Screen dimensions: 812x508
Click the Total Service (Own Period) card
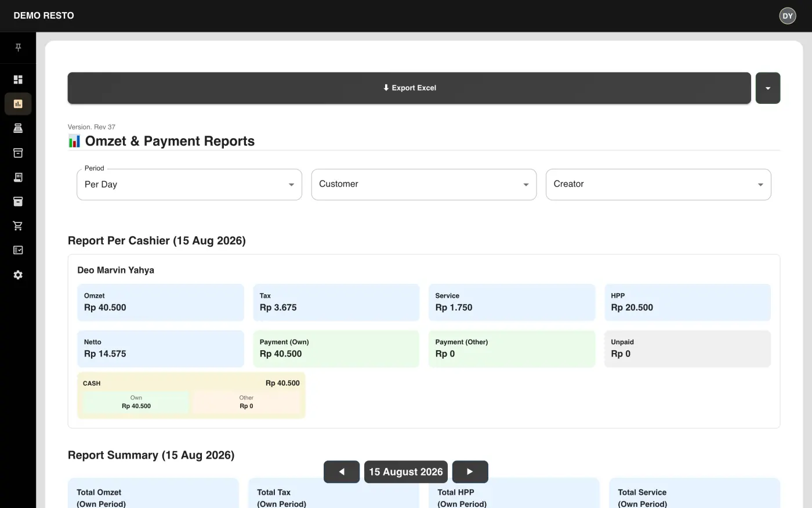[694, 493]
